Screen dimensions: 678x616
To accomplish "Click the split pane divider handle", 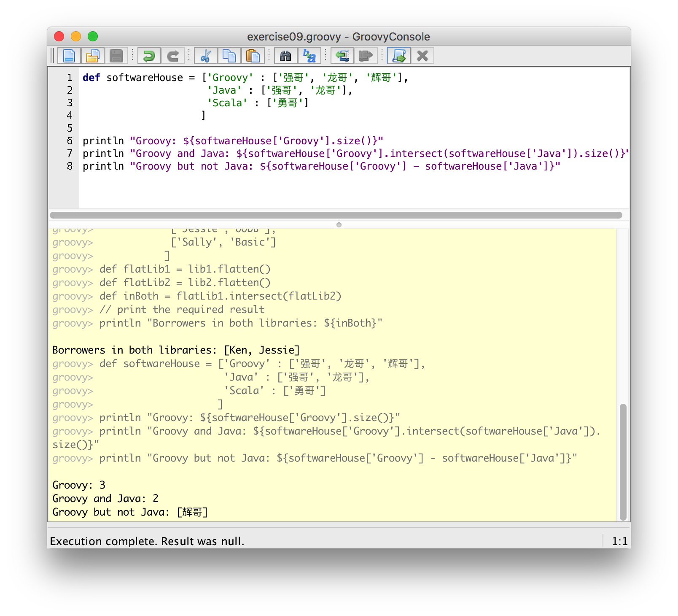I will (x=339, y=225).
